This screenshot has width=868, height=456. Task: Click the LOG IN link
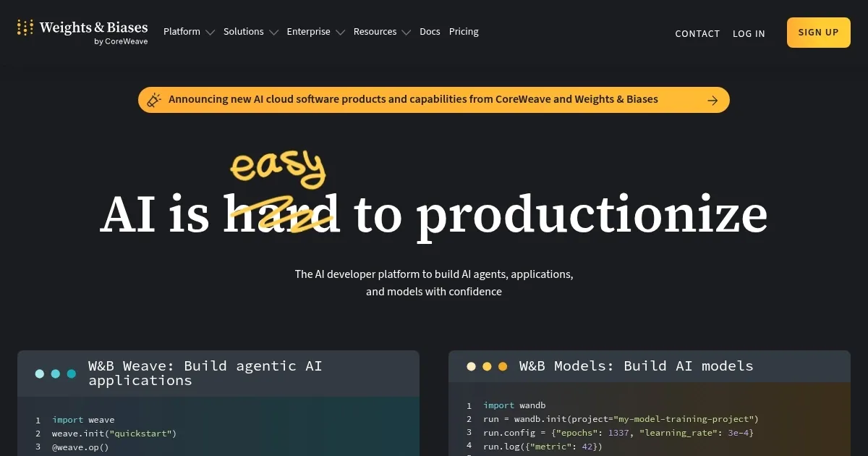(x=749, y=34)
